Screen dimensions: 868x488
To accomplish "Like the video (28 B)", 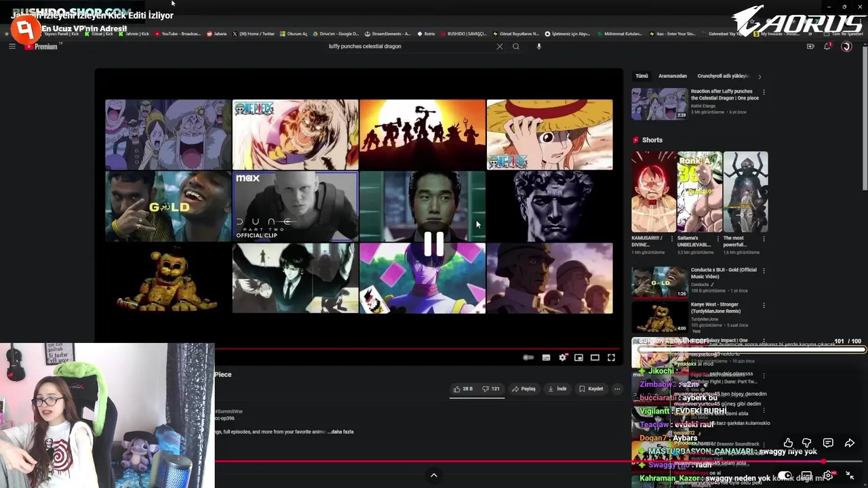I will click(463, 389).
